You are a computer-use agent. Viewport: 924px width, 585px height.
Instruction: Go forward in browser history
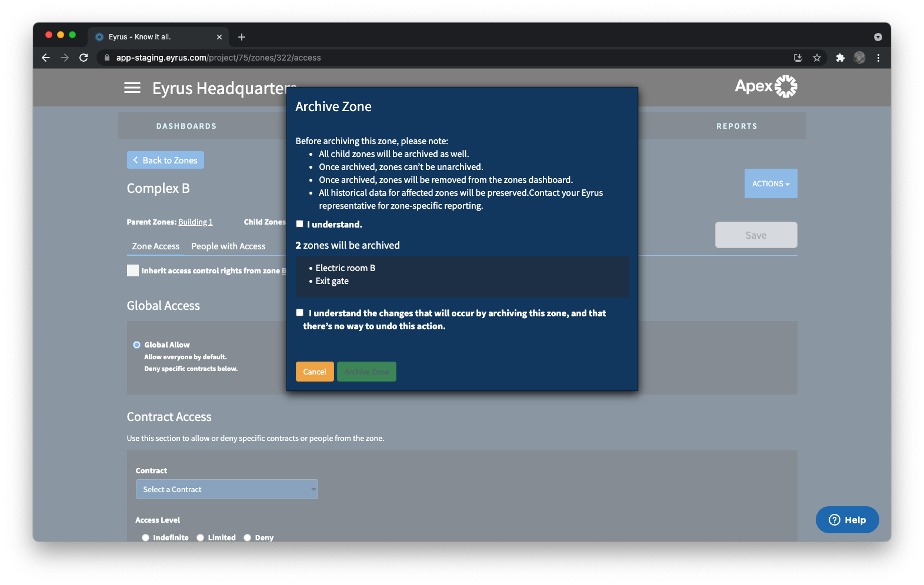[65, 58]
